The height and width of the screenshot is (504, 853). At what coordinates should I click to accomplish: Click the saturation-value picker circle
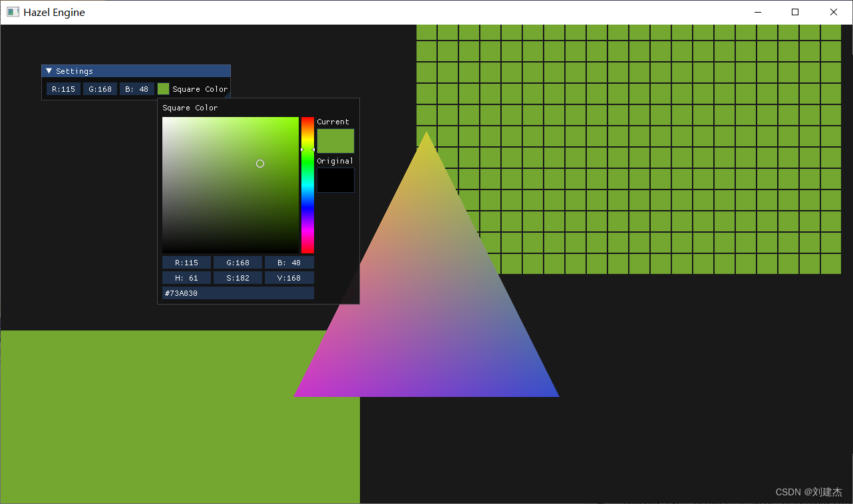259,164
